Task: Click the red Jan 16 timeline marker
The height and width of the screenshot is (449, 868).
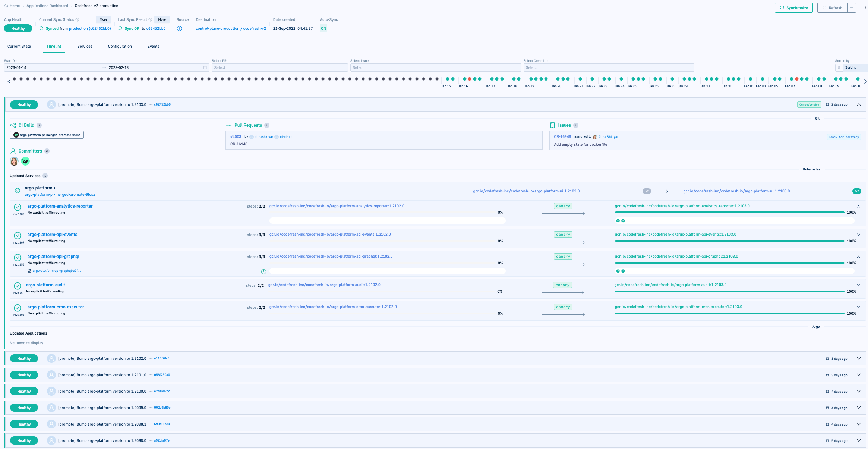Action: (x=470, y=79)
